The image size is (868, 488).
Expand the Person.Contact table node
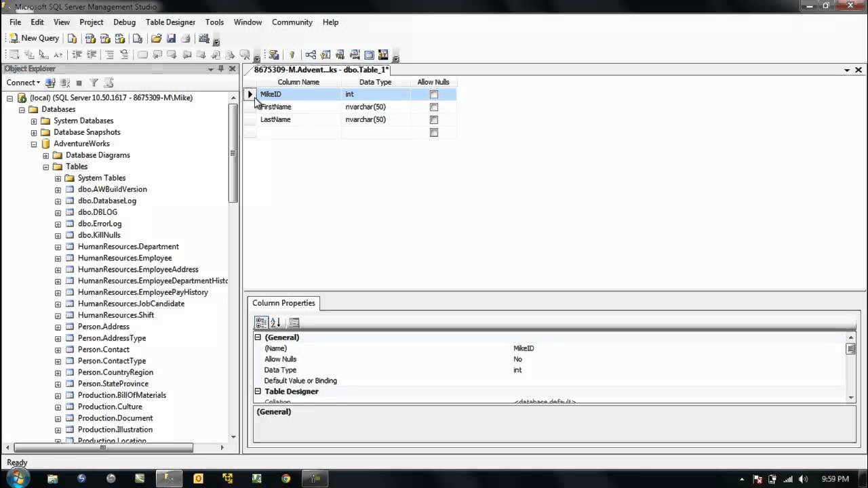pyautogui.click(x=58, y=350)
